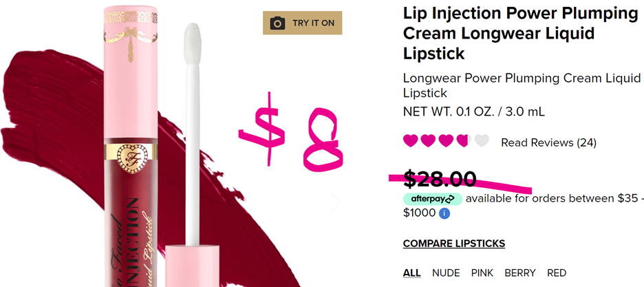
Task: Select the ALL shade filter tab
Action: pyautogui.click(x=411, y=273)
